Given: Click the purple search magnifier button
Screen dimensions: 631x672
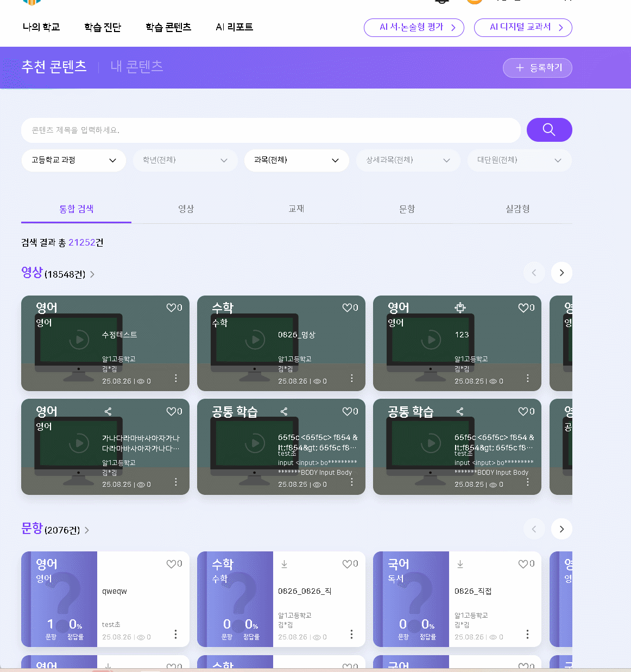Looking at the screenshot, I should pos(549,130).
